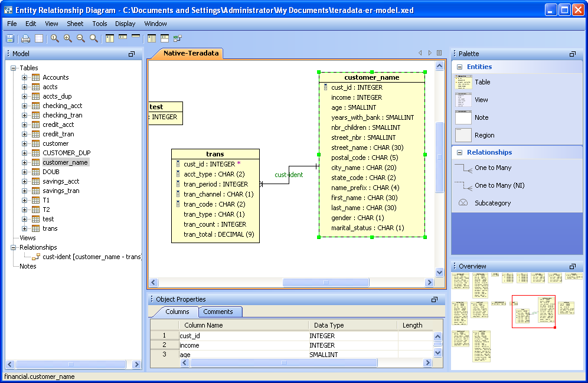588x383 pixels.
Task: Click the Save diagram toolbar icon
Action: pyautogui.click(x=9, y=38)
